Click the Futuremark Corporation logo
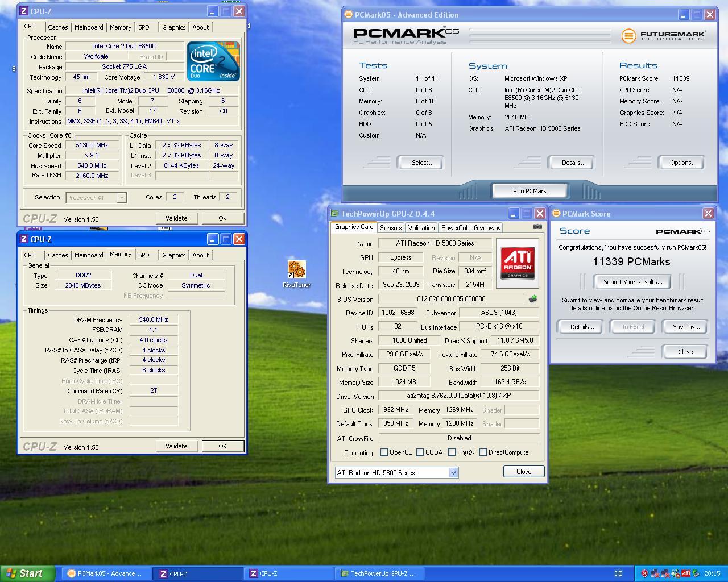Image resolution: width=728 pixels, height=582 pixels. pos(663,36)
